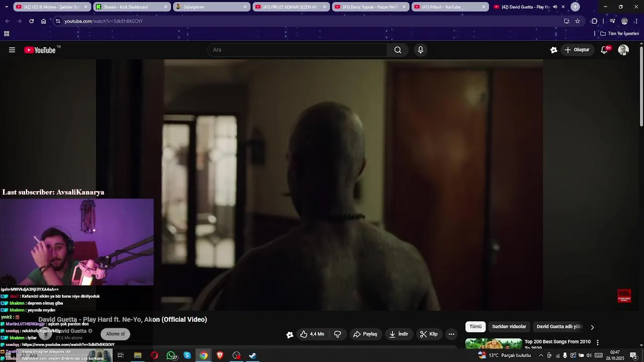Screen dimensions: 644x362
Task: Bookmark this page with star
Action: [x=578, y=21]
